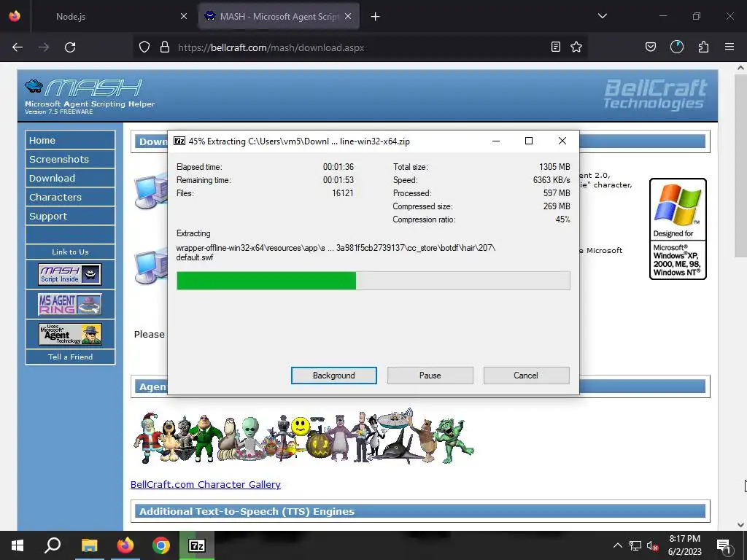
Task: Click the muted volume tray icon
Action: [x=653, y=545]
